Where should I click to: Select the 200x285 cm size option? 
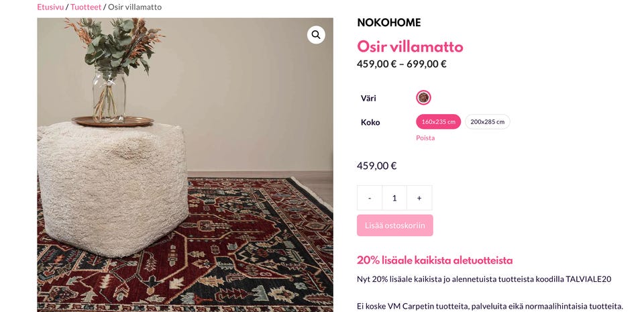tap(487, 122)
